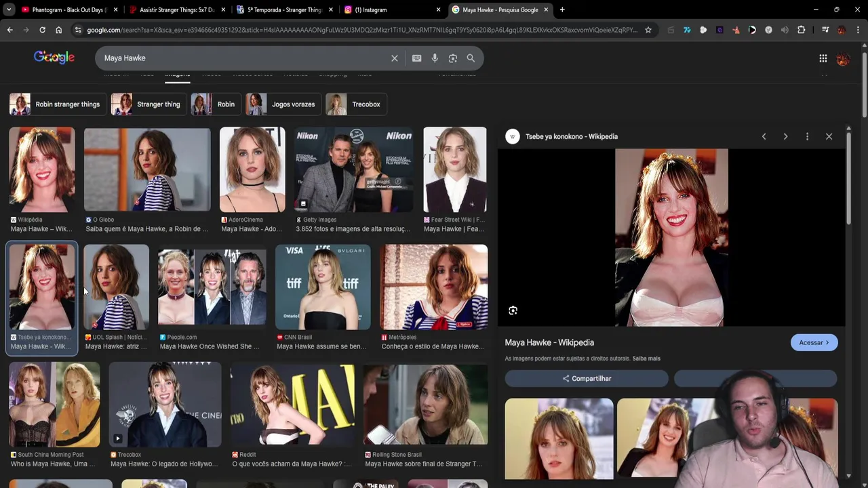
Task: Open the Metrópoles image result
Action: coord(433,287)
